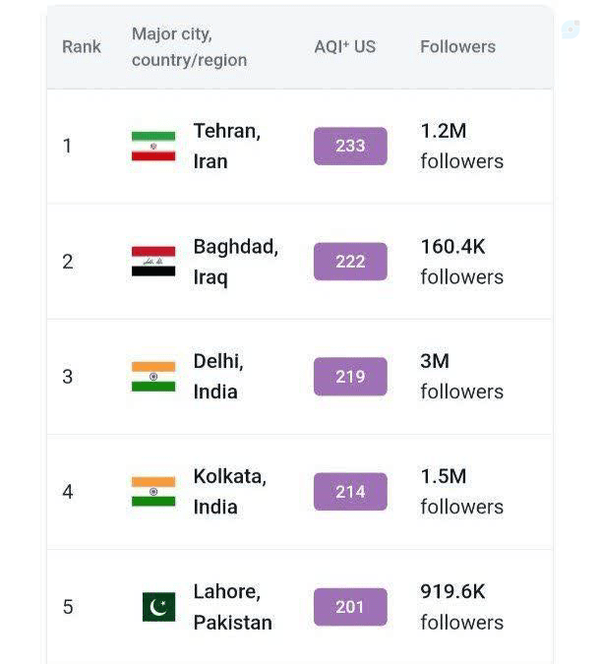Screen dimensions: 600x664
Task: Click the Rank column header
Action: tap(82, 47)
